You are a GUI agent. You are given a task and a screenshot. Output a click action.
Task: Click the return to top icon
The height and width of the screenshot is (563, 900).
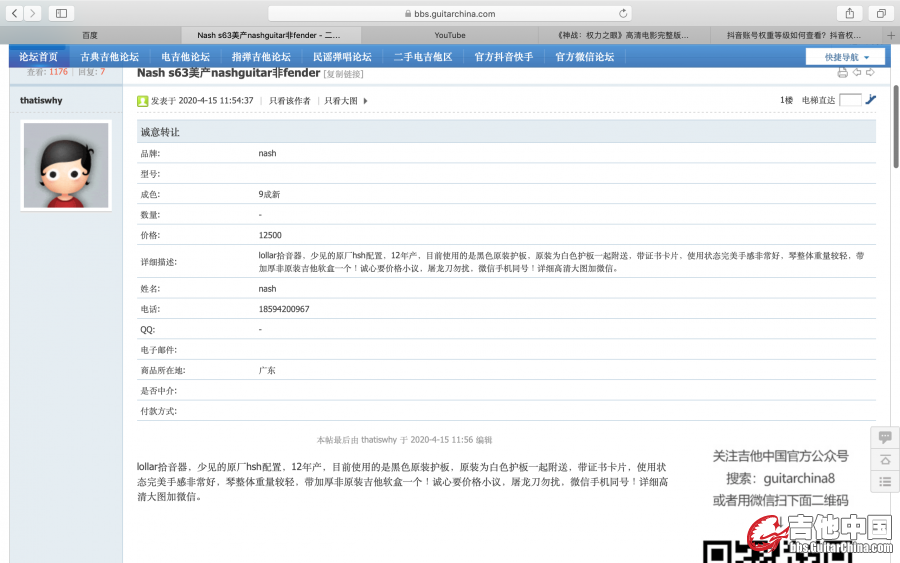[x=884, y=459]
